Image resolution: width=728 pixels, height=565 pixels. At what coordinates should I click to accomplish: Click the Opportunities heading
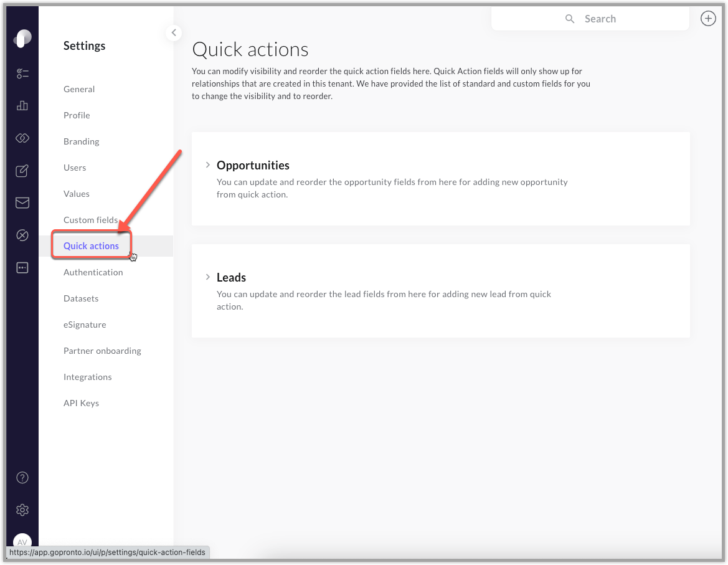click(253, 165)
